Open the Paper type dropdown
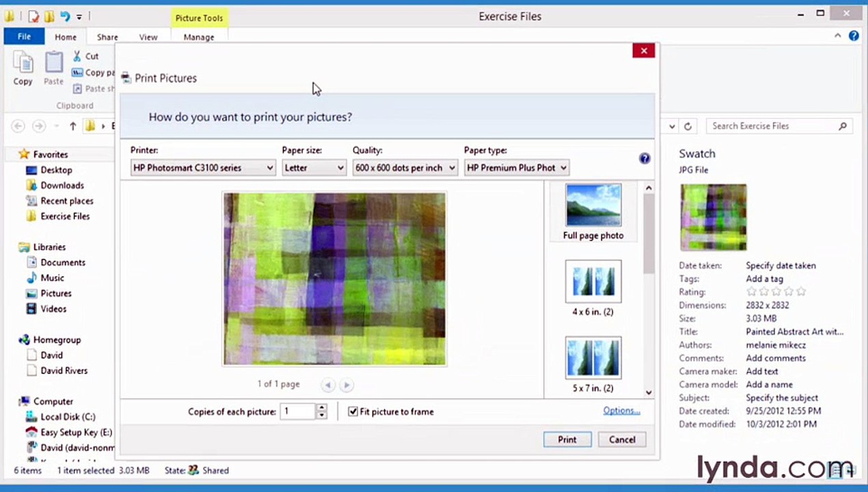This screenshot has height=492, width=868. (516, 167)
